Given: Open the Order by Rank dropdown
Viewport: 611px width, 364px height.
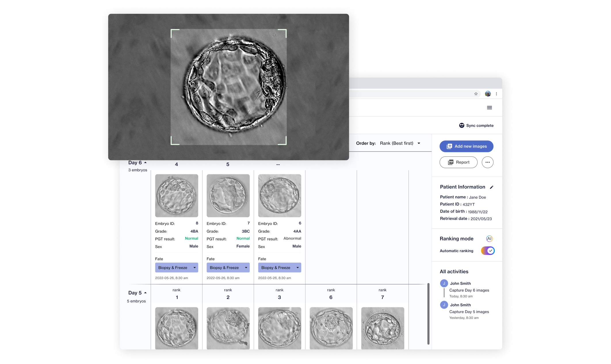Looking at the screenshot, I should point(400,143).
